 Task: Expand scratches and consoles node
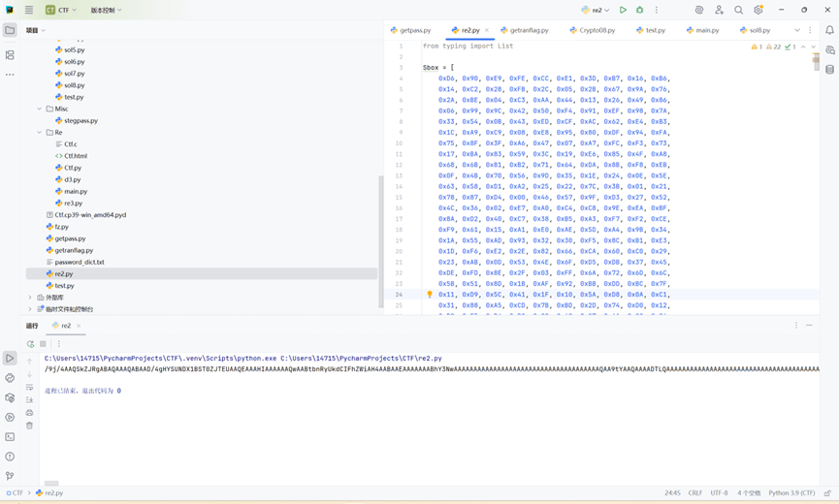(30, 309)
